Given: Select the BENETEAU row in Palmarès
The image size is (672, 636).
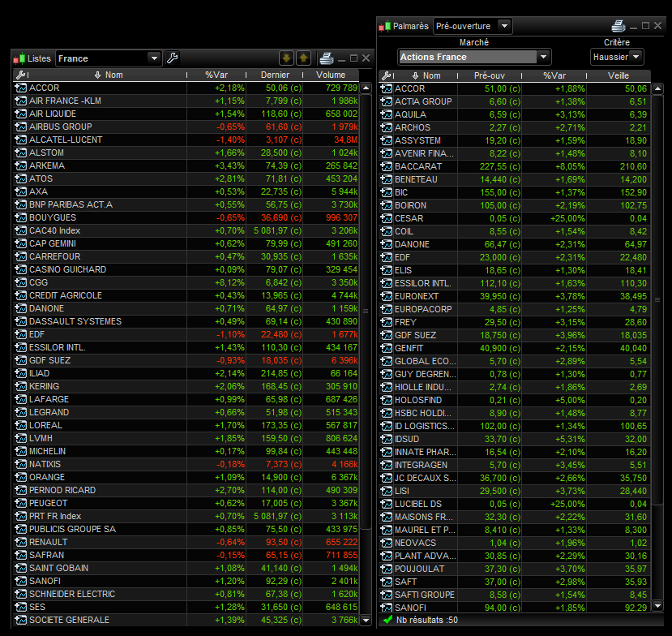Looking at the screenshot, I should (515, 179).
